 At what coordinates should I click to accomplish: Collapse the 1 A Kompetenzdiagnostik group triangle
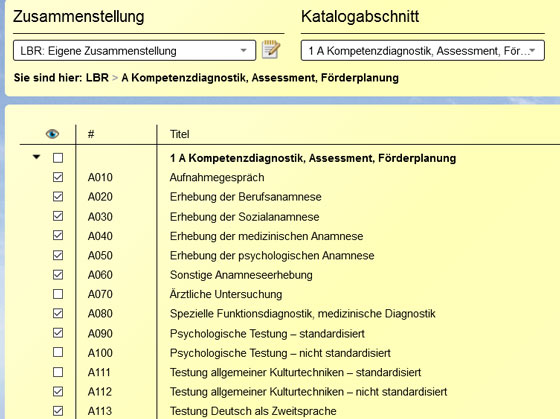click(36, 157)
